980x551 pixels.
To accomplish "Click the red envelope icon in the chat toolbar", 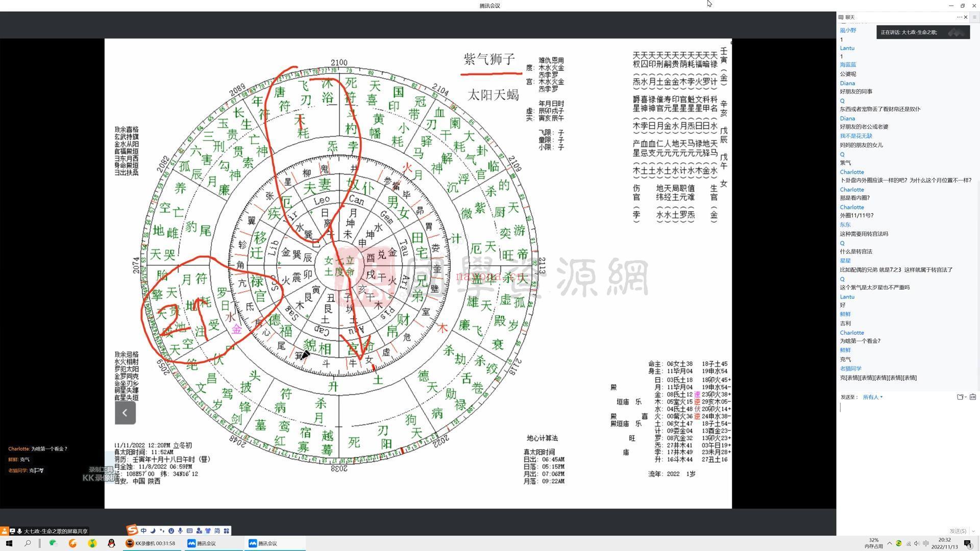I will point(972,397).
